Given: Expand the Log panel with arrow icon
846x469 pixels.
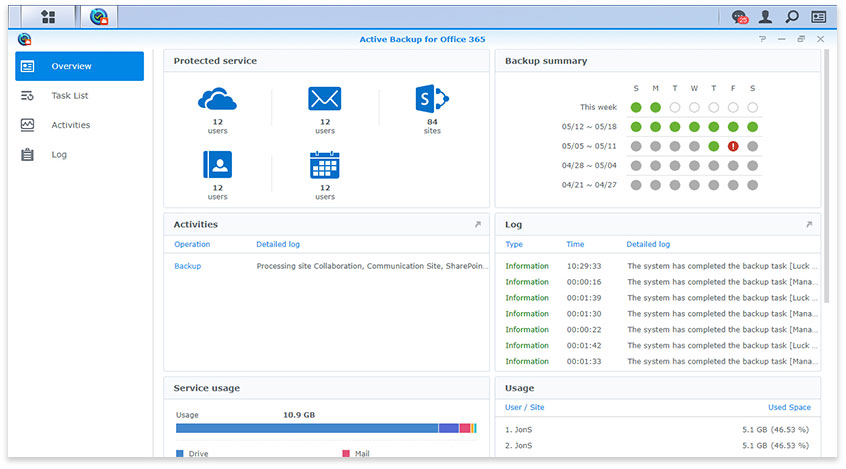Looking at the screenshot, I should (x=809, y=225).
